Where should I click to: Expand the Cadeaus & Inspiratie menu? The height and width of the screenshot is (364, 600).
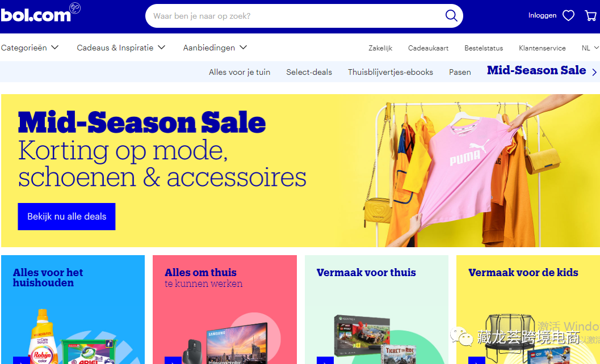tap(121, 48)
